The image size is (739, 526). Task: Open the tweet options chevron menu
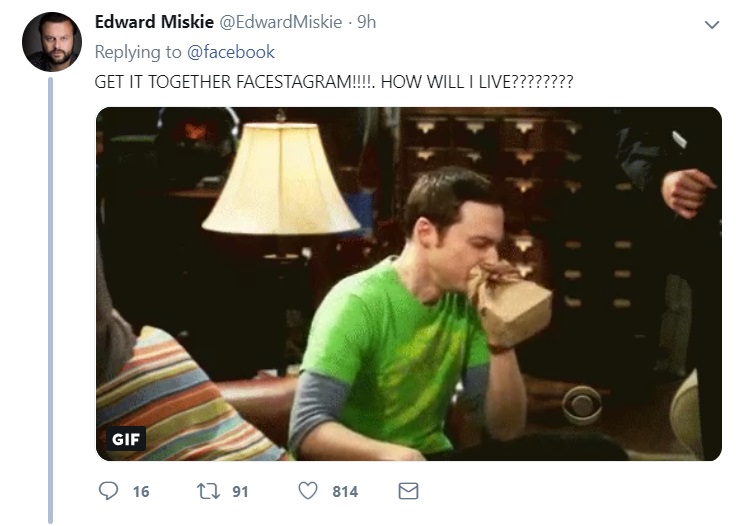pos(712,25)
